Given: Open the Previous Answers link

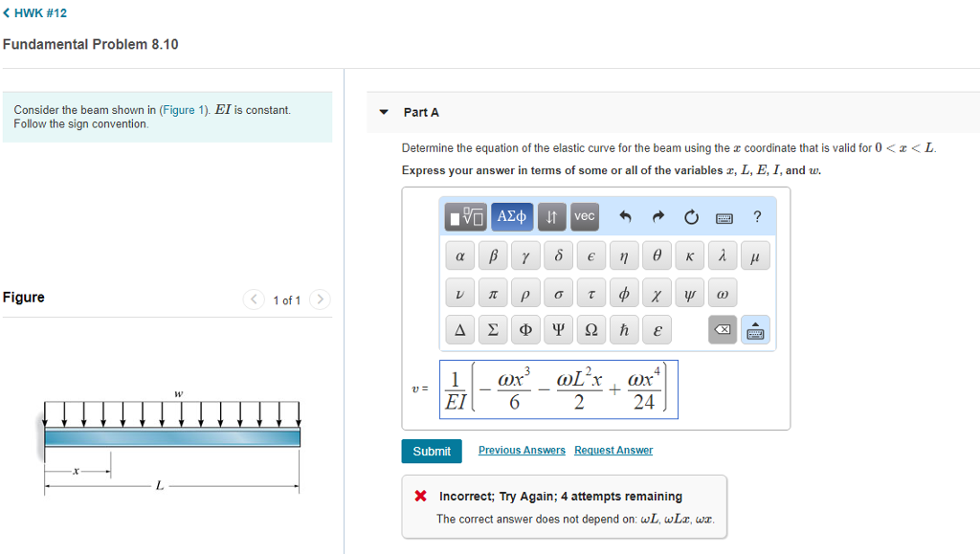Looking at the screenshot, I should 522,451.
